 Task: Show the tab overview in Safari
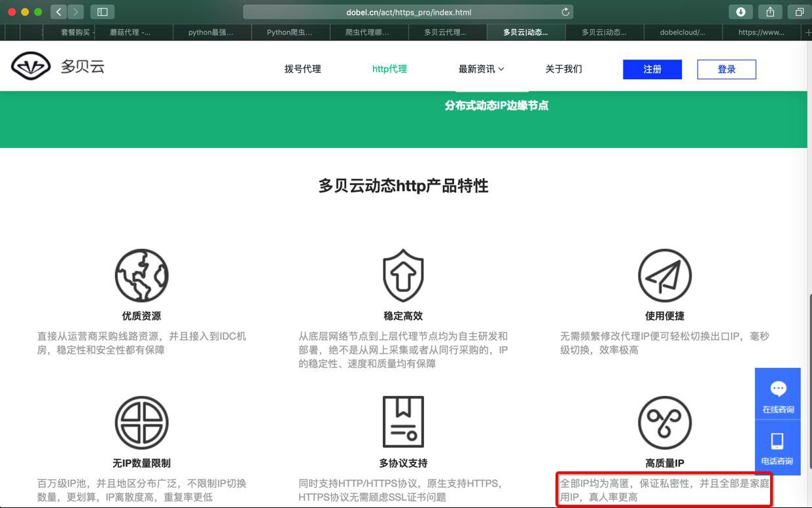pos(799,12)
